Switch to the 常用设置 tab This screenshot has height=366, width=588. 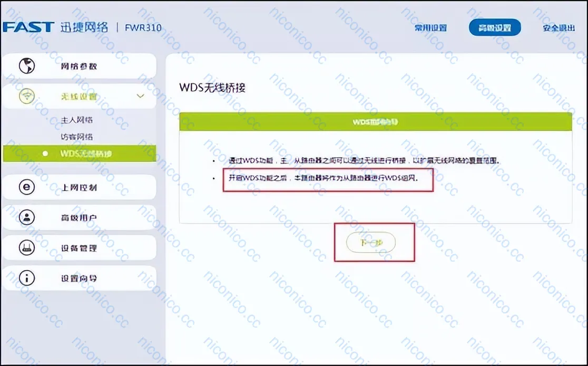click(430, 28)
